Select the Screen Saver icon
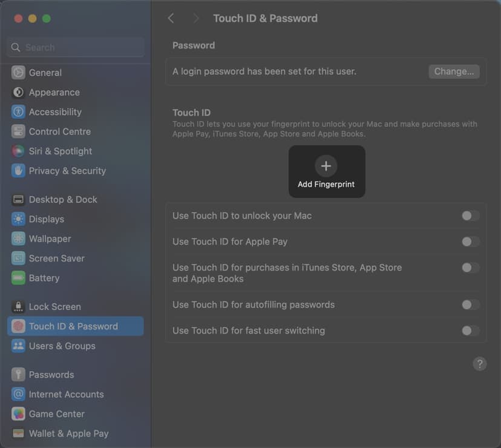 tap(18, 259)
